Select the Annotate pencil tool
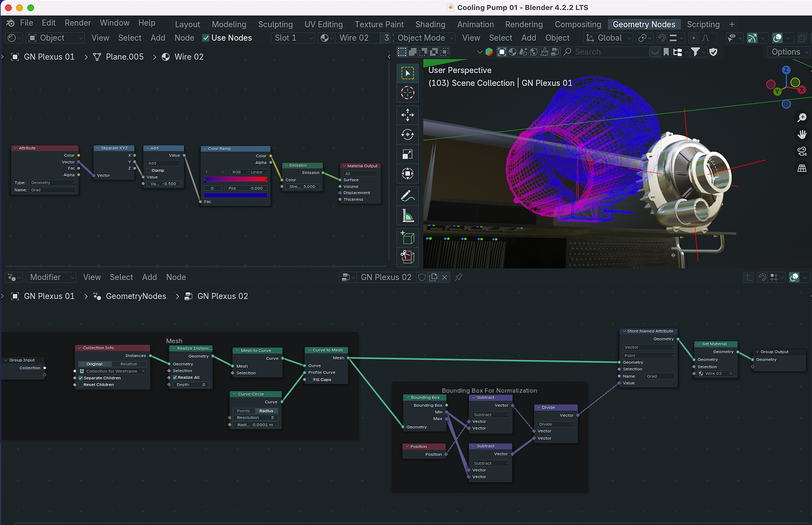The image size is (812, 525). [407, 196]
